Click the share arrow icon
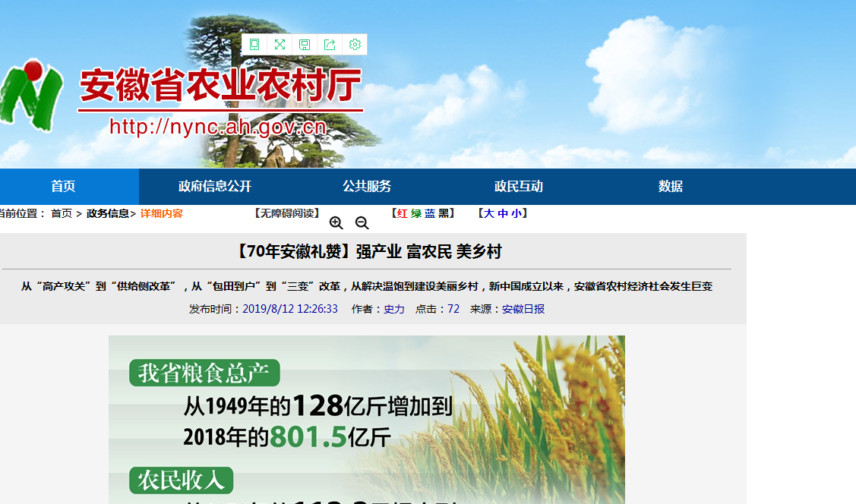This screenshot has width=856, height=504. click(x=330, y=45)
